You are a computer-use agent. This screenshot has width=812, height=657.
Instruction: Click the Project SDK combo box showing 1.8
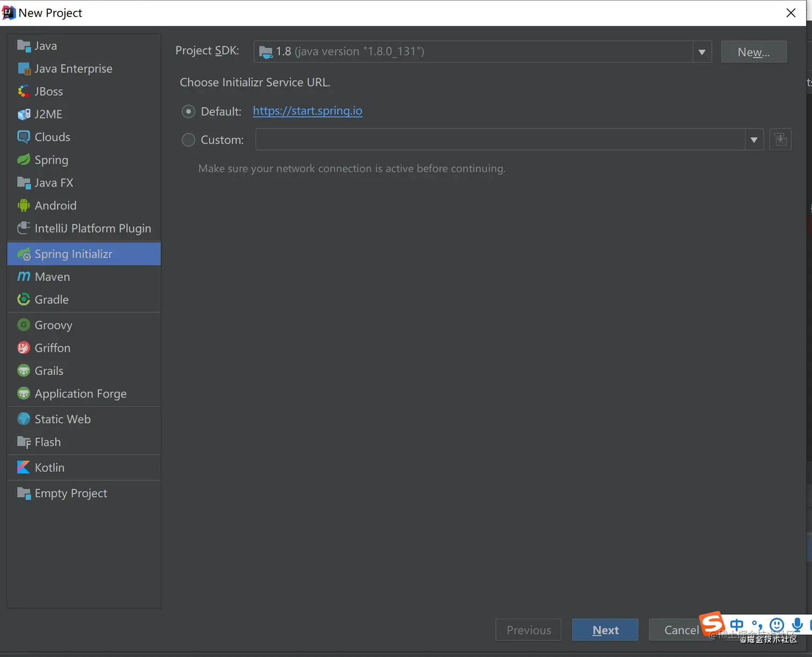[482, 52]
